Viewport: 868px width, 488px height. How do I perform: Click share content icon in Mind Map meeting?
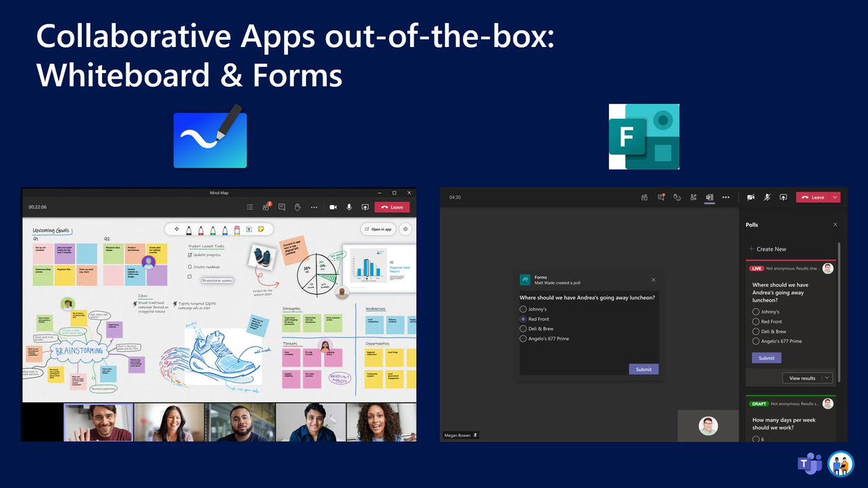(365, 207)
